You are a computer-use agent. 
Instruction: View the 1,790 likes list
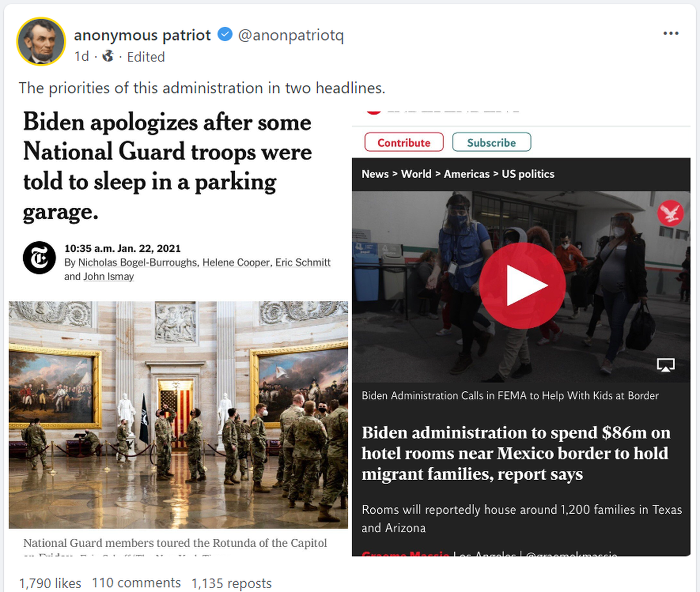(50, 583)
